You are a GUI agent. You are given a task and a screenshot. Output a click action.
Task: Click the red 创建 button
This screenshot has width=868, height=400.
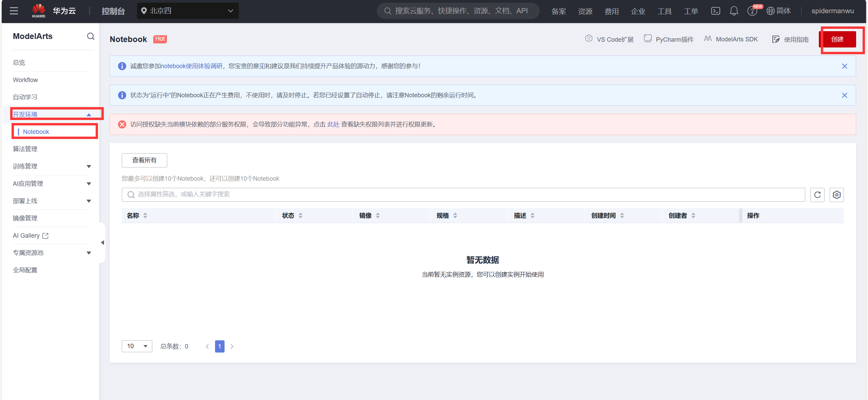[x=837, y=39]
